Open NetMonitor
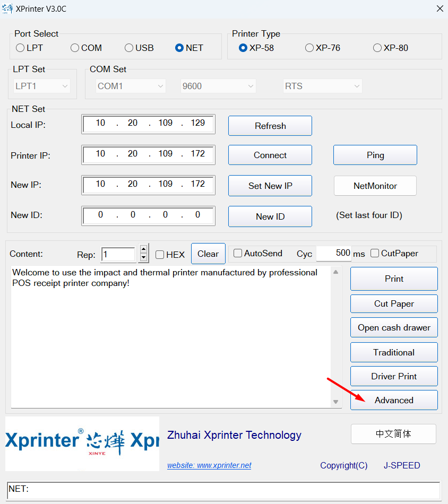 (x=375, y=186)
